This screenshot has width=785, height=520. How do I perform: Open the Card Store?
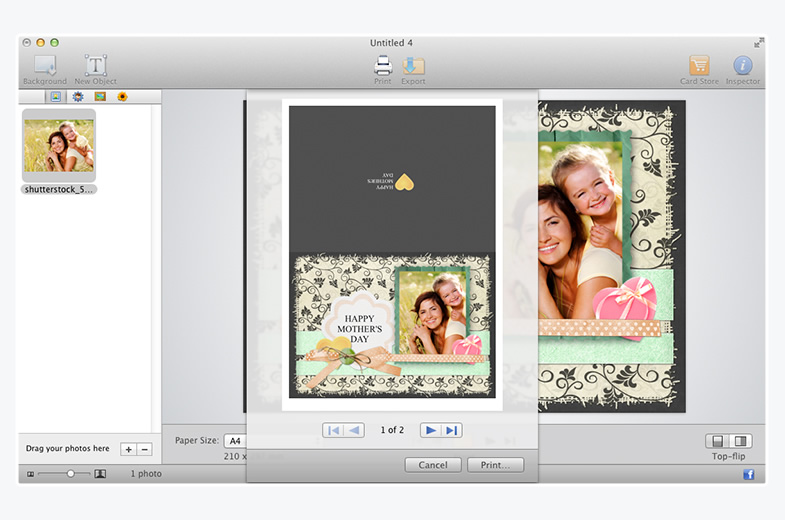(699, 66)
